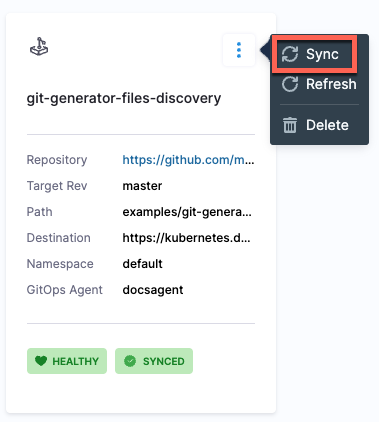The height and width of the screenshot is (422, 379).
Task: Click the GitOps application icon on card
Action: 39,47
